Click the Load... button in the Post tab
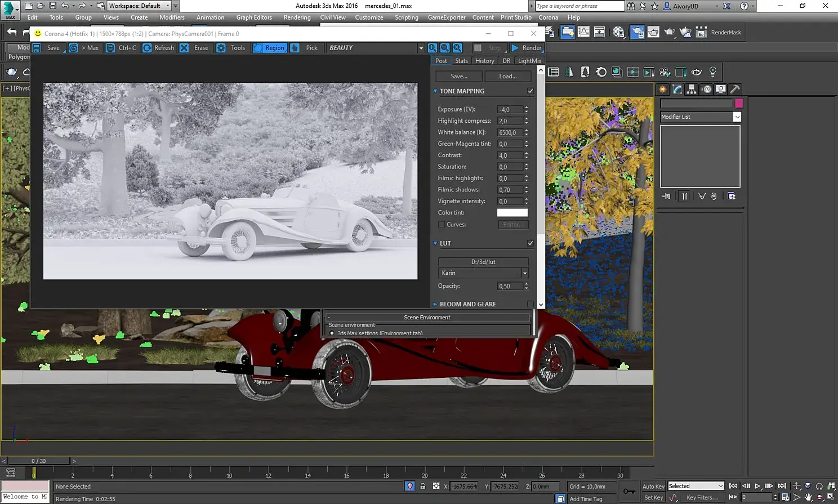 tap(507, 76)
